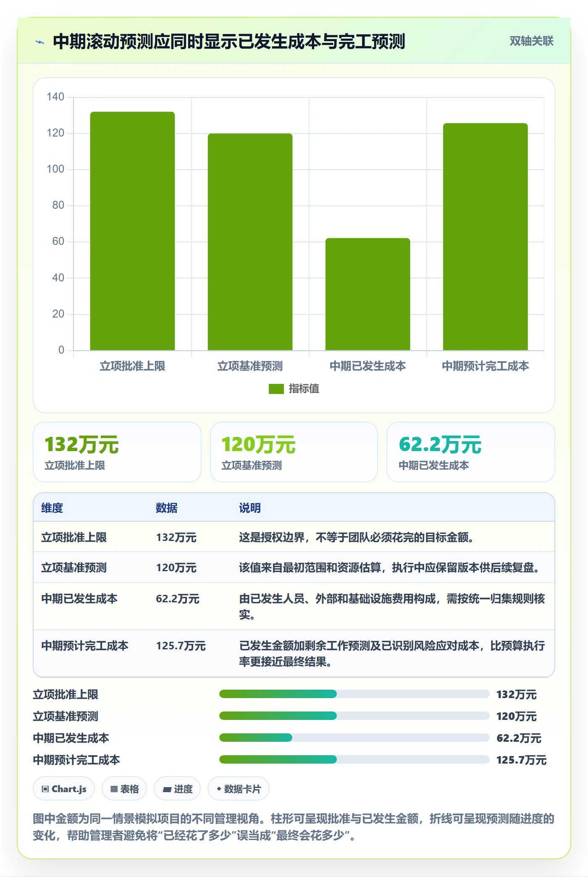Click progress row label 立项批准上限

tap(66, 694)
